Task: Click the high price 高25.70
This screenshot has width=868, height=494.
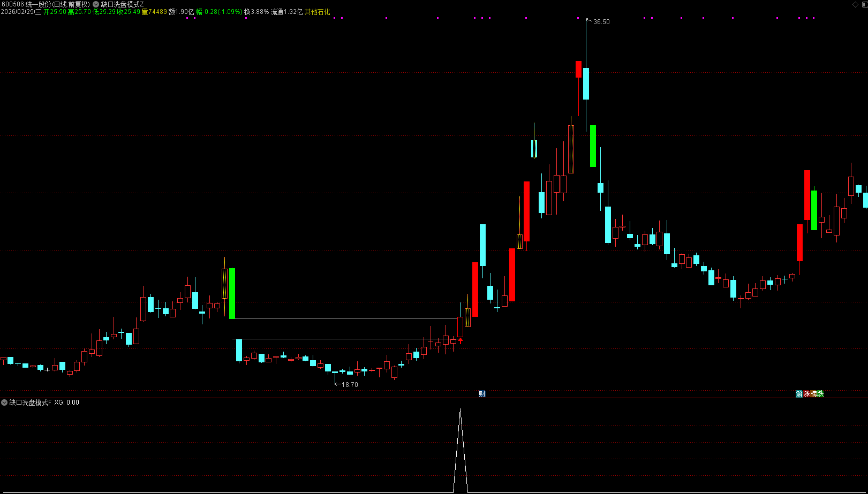Action: [x=79, y=12]
